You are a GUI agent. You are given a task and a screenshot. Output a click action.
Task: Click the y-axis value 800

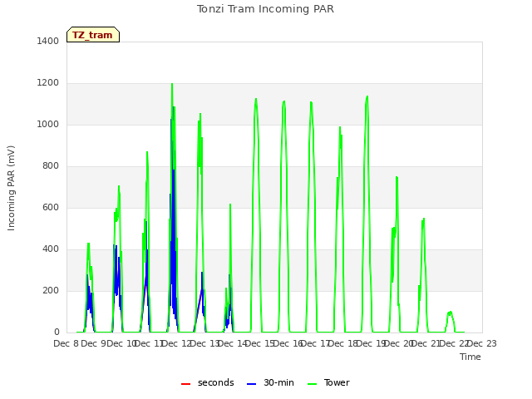(x=51, y=166)
